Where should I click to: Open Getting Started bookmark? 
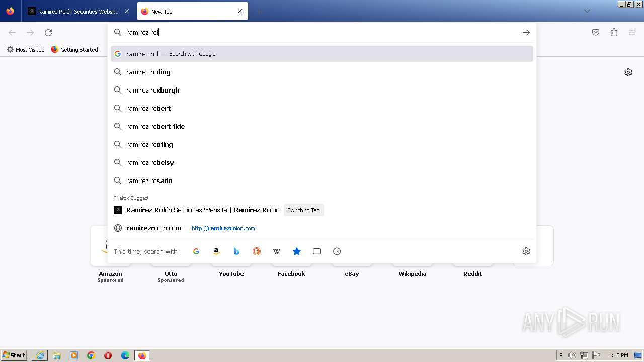pyautogui.click(x=74, y=50)
